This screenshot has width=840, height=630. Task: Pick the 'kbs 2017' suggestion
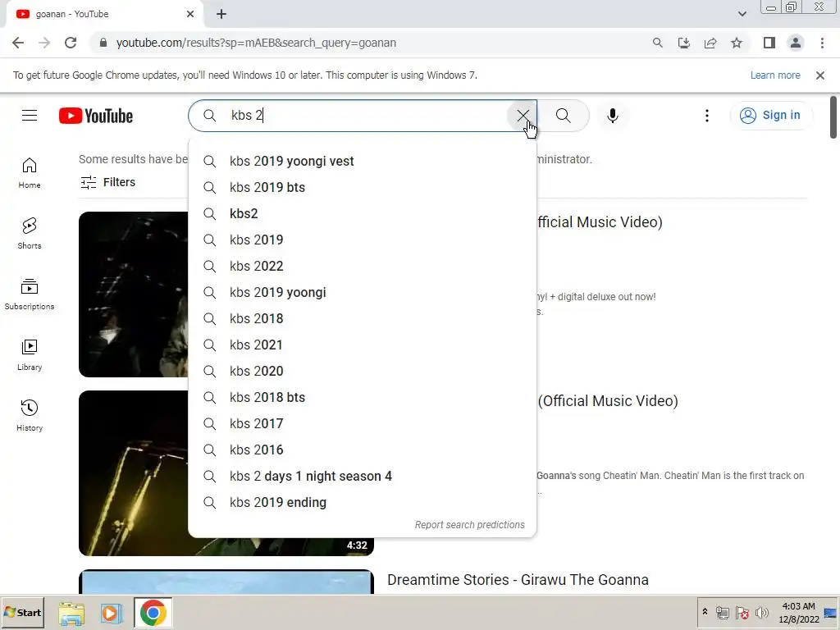point(362,424)
